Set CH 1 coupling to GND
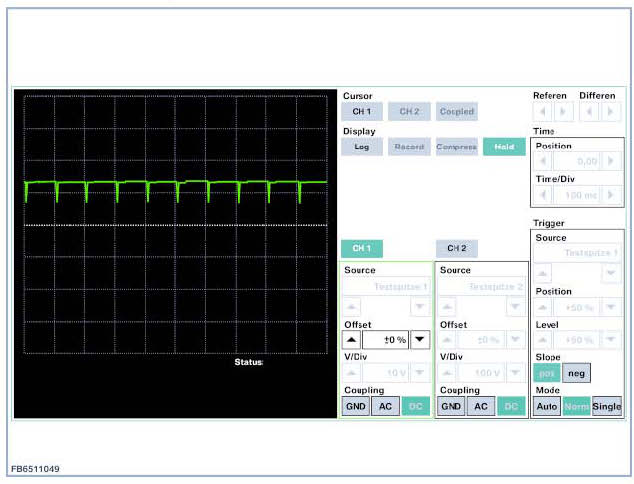 point(355,406)
